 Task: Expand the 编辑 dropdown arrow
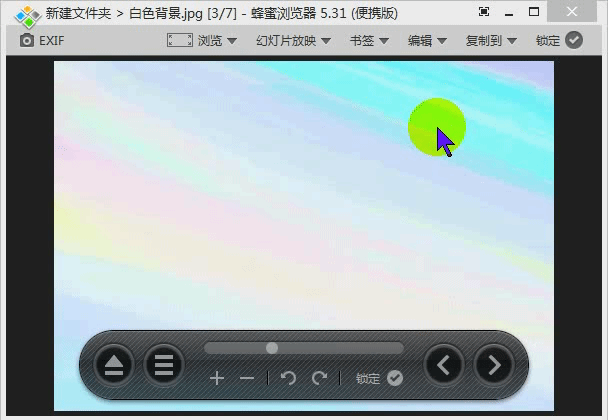click(442, 41)
